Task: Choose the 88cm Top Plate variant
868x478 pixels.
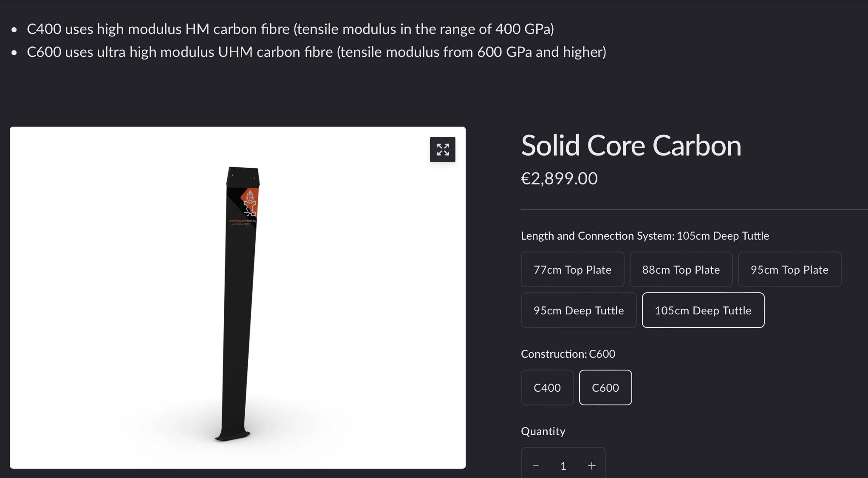Action: pyautogui.click(x=681, y=269)
